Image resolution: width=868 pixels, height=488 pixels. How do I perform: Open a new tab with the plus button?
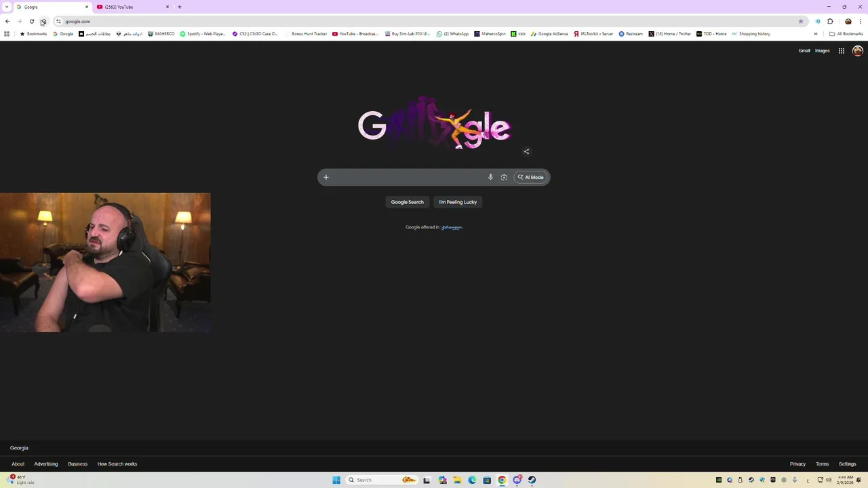tap(180, 7)
